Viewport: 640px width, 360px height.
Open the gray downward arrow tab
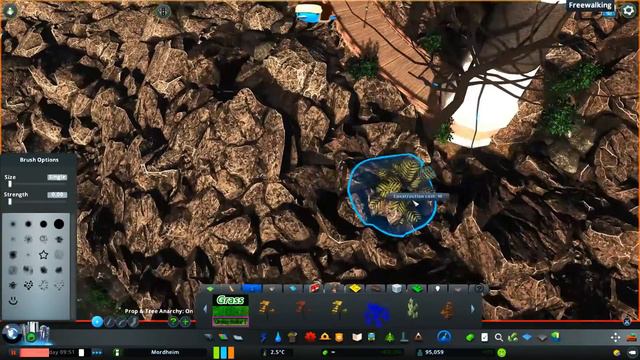(272, 289)
